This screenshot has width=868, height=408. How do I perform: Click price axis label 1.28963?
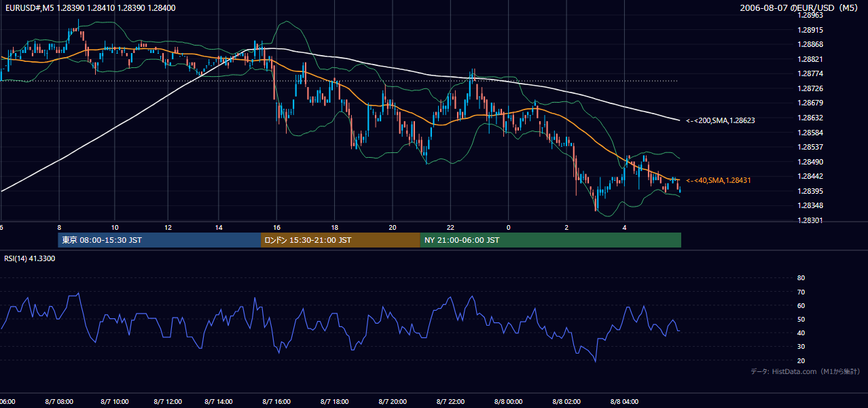tap(809, 15)
